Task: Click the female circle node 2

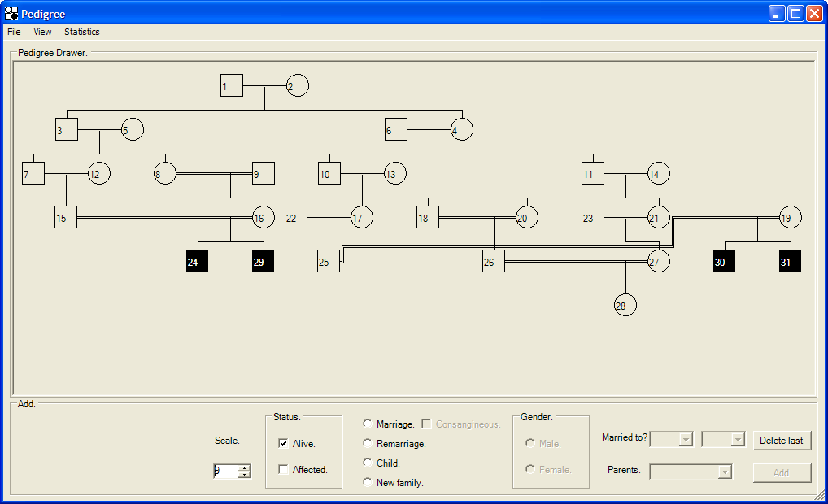Action: click(x=298, y=85)
